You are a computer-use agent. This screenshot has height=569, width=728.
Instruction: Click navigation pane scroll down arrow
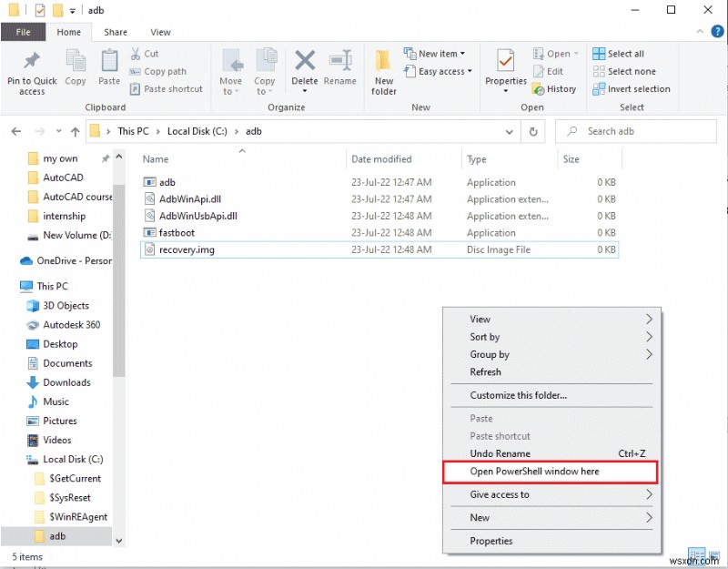click(119, 541)
